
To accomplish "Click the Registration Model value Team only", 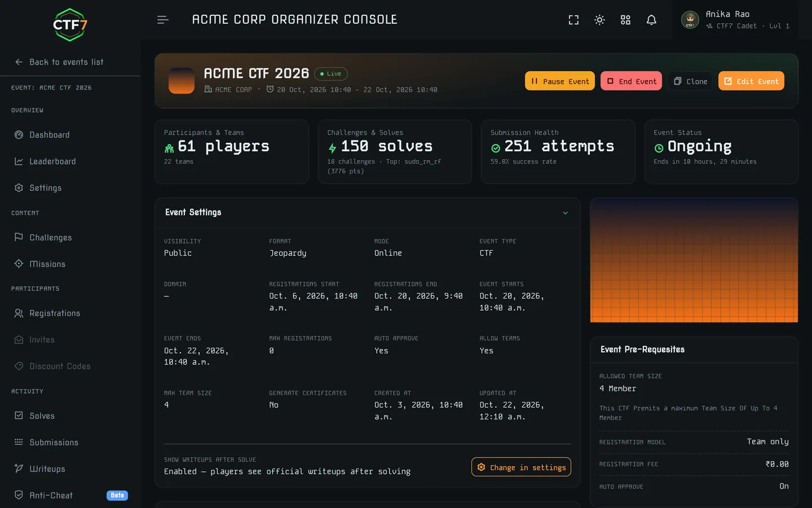I will (x=767, y=442).
